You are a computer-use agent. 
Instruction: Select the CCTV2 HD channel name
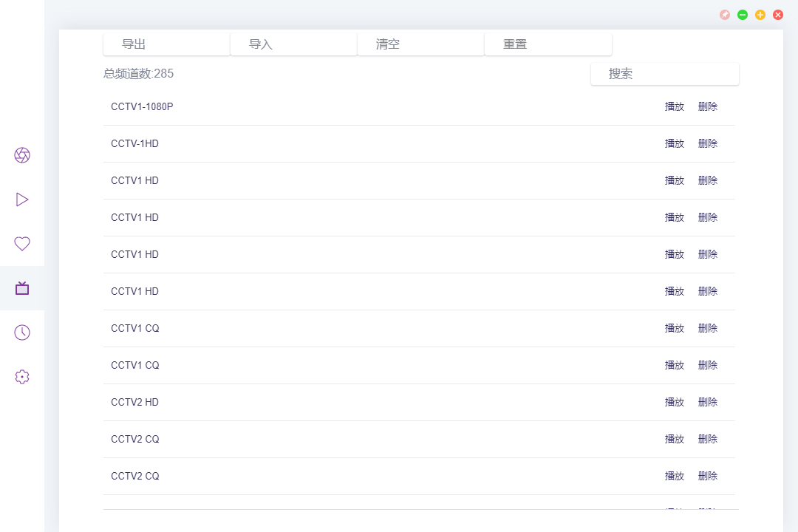click(135, 402)
